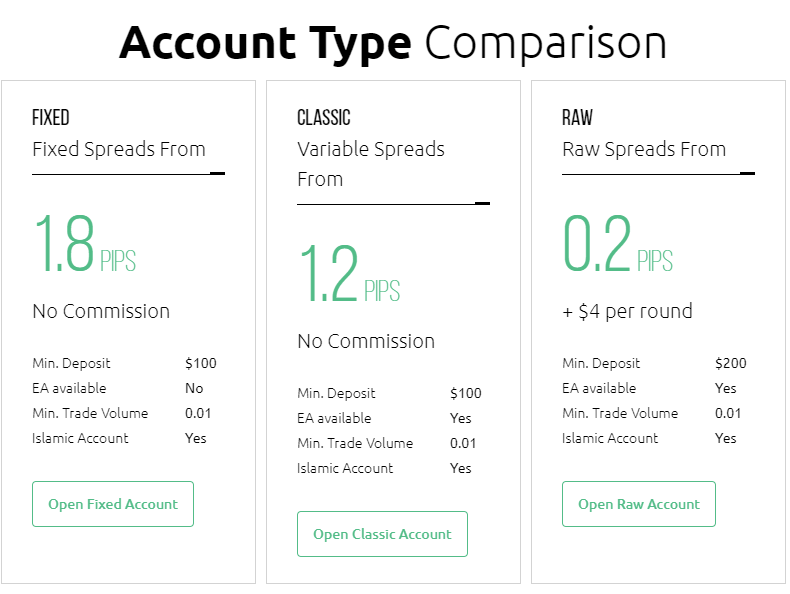Select the 1.2 PIPS spread value
Screen dimensions: 790x594
pyautogui.click(x=349, y=274)
